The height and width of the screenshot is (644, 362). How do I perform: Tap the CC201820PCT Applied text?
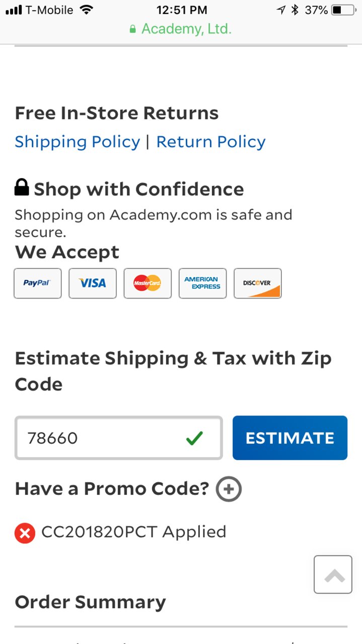134,532
